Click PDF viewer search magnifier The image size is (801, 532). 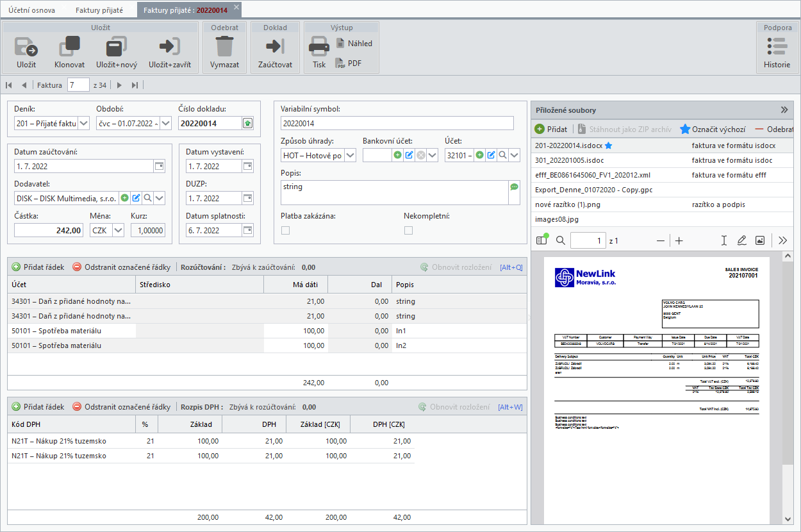tap(561, 240)
